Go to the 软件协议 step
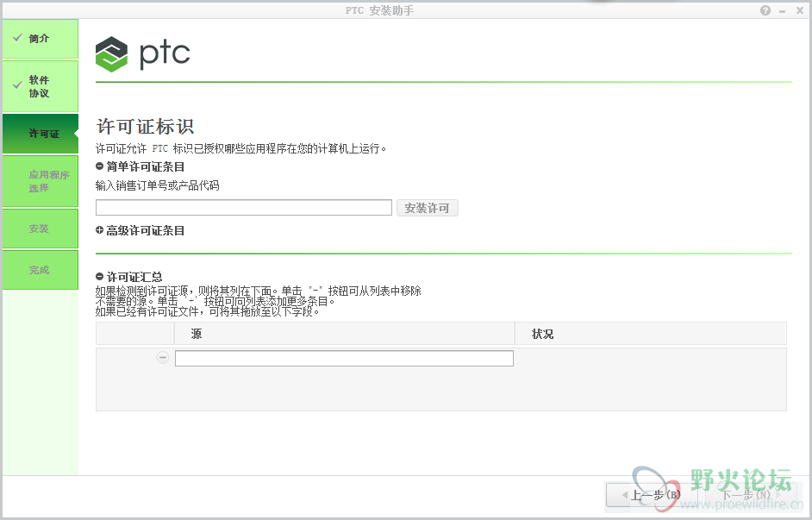This screenshot has width=812, height=520. 41,86
